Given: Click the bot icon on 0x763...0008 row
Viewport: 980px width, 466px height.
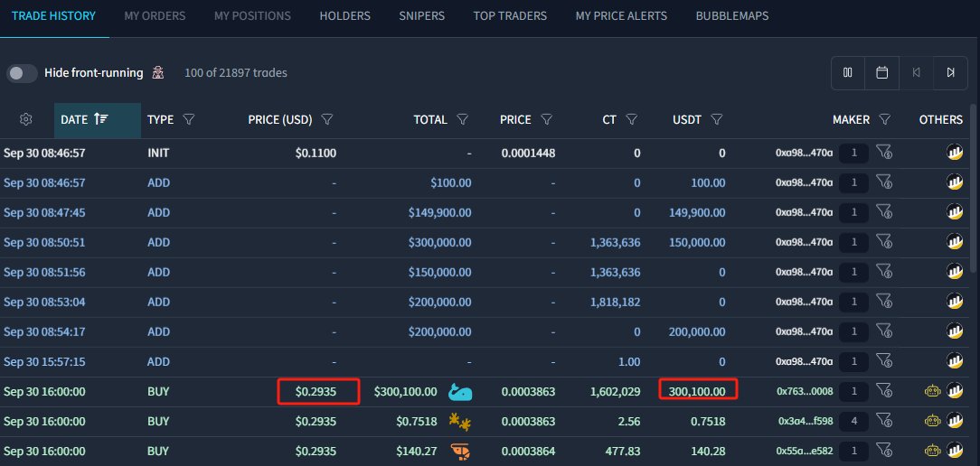Looking at the screenshot, I should (x=932, y=392).
